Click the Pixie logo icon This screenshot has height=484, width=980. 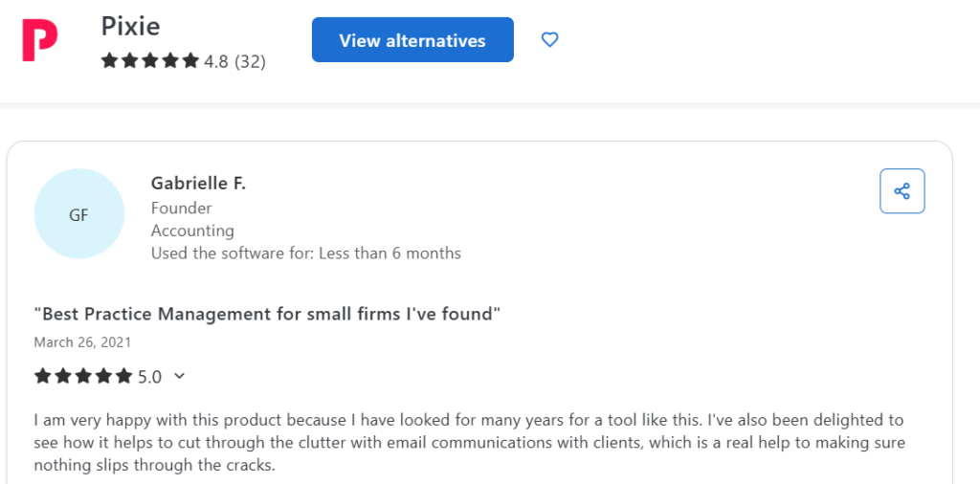coord(40,40)
